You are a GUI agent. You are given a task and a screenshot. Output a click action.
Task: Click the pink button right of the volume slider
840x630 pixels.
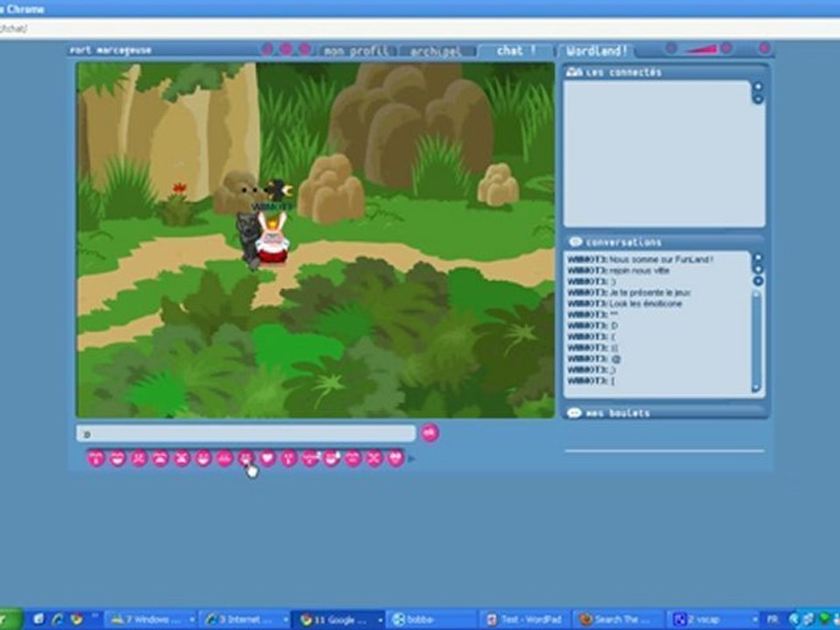click(726, 48)
